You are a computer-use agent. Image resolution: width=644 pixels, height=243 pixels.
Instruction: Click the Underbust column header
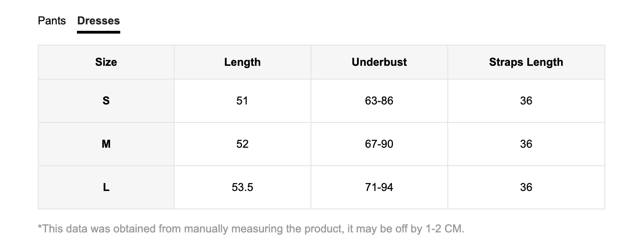pyautogui.click(x=379, y=62)
